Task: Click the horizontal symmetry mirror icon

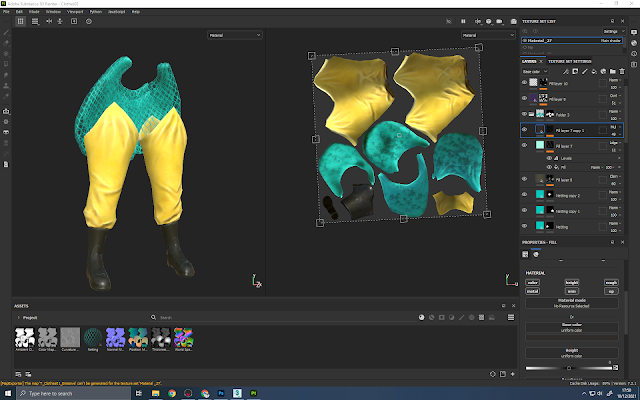Action: 49,21
